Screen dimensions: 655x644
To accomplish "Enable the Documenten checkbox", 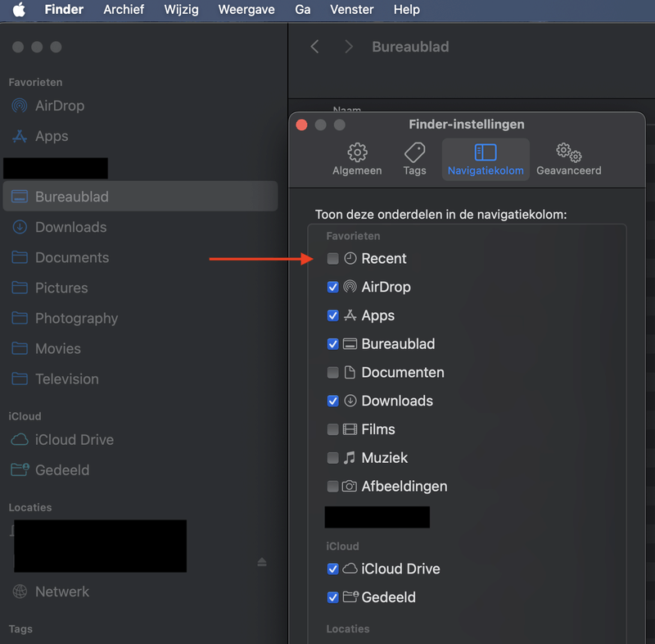I will [x=333, y=372].
